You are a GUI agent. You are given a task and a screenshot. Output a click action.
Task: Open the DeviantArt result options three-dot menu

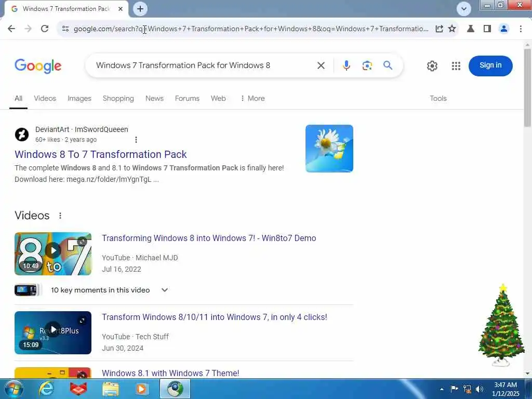(x=136, y=140)
